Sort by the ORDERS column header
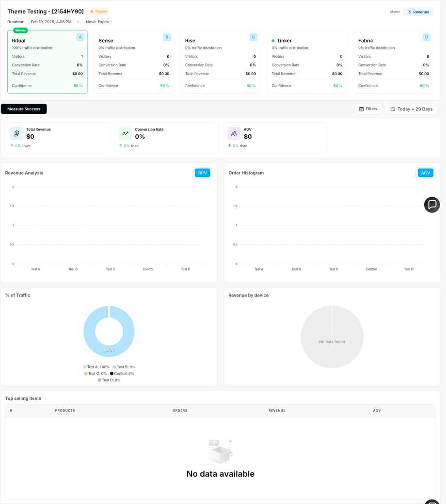 coord(180,410)
